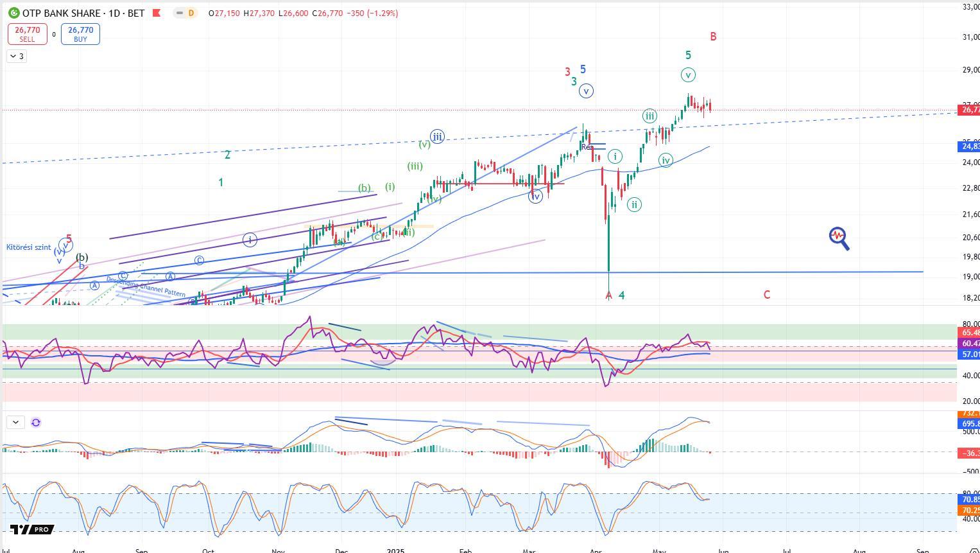Click the red flag icon beside BET
Viewport: 980px width, 553px height.
point(157,13)
